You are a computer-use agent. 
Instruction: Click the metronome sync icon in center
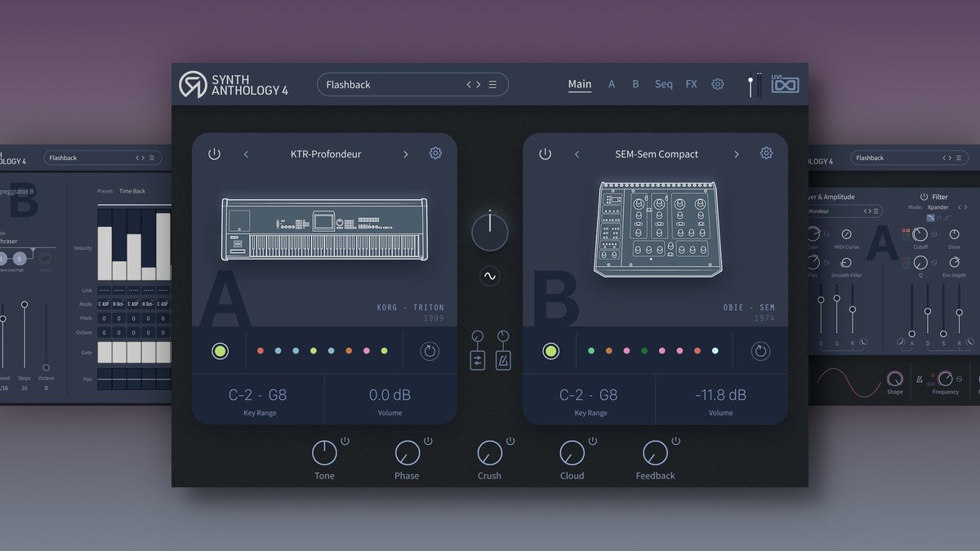coord(503,360)
